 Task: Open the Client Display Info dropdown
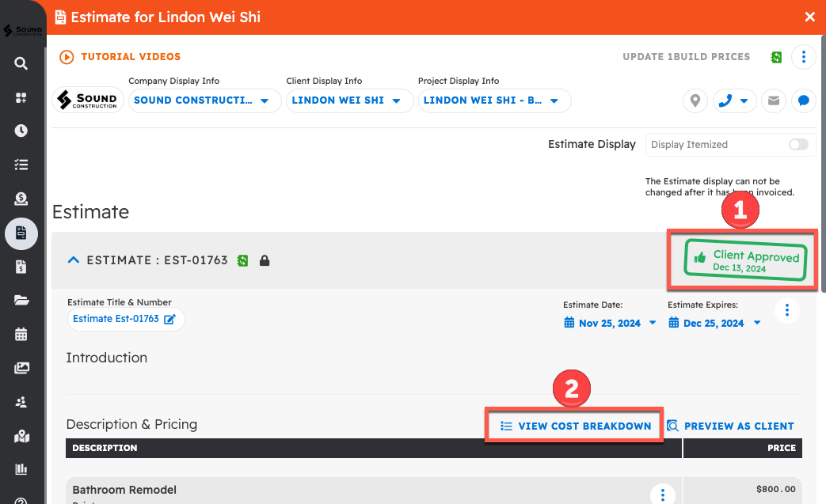348,100
